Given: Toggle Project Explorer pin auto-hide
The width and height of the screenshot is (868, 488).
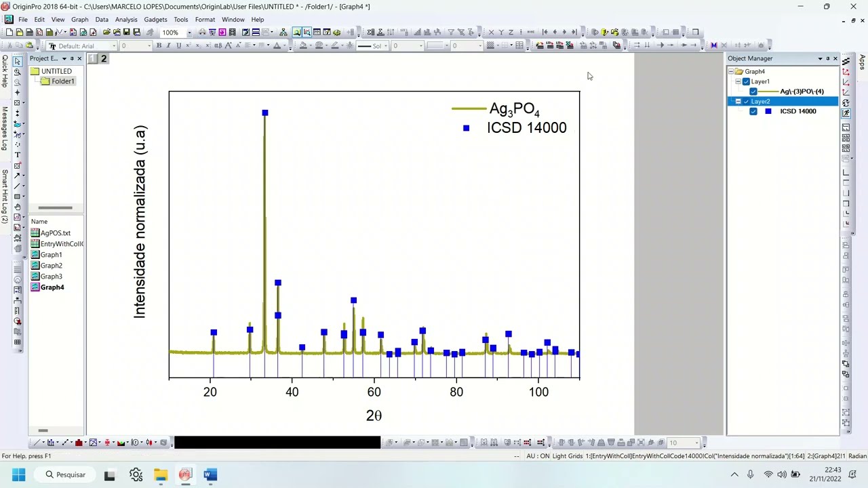Looking at the screenshot, I should coord(71,58).
